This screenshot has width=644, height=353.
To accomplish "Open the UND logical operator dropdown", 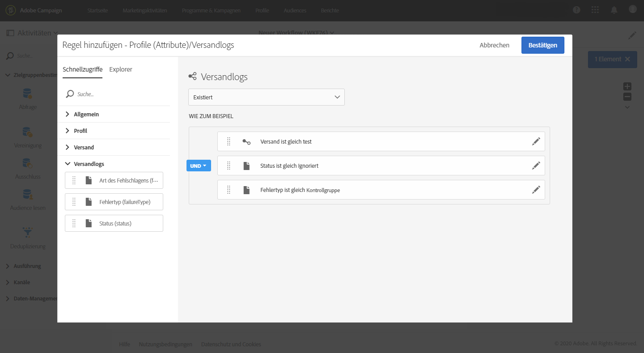I will (199, 166).
